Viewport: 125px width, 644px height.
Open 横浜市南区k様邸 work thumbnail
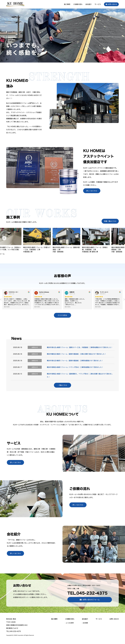96,236
